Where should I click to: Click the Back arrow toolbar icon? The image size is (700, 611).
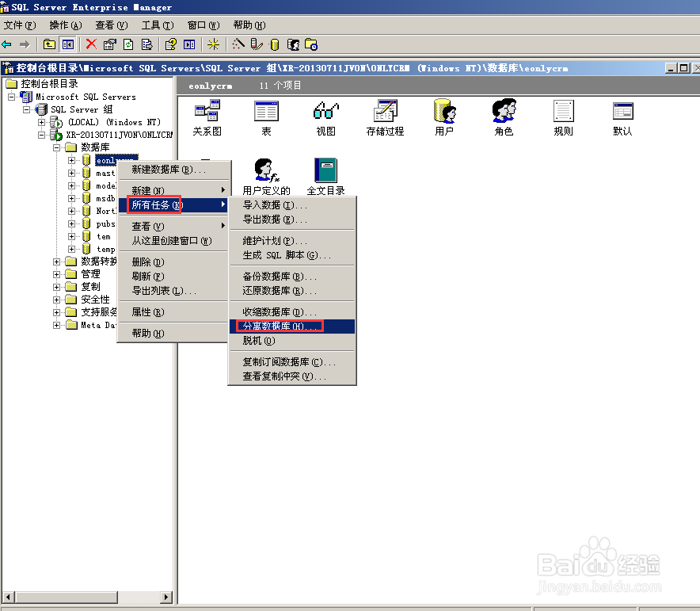click(x=6, y=44)
